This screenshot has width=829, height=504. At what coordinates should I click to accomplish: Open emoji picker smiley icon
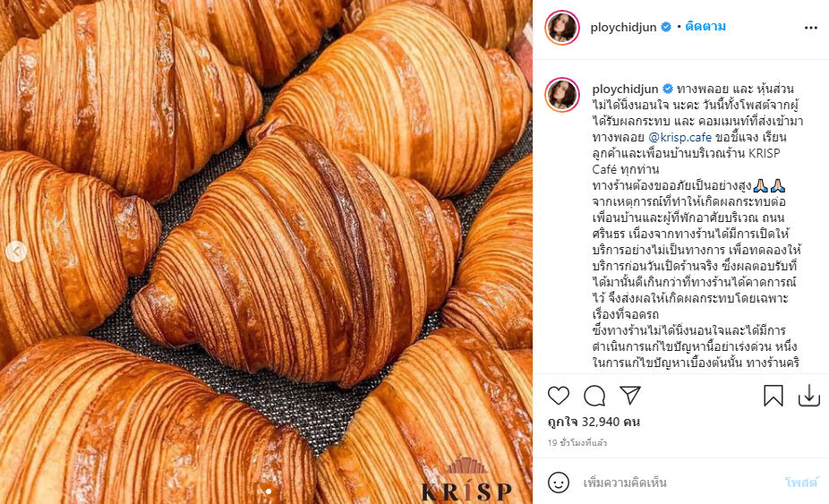[x=559, y=483]
